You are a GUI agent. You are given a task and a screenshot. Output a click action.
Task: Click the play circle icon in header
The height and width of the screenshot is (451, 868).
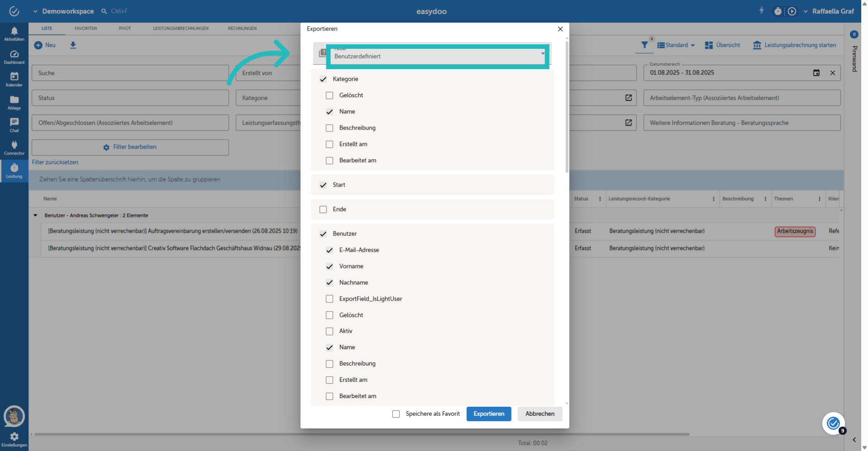click(x=792, y=11)
